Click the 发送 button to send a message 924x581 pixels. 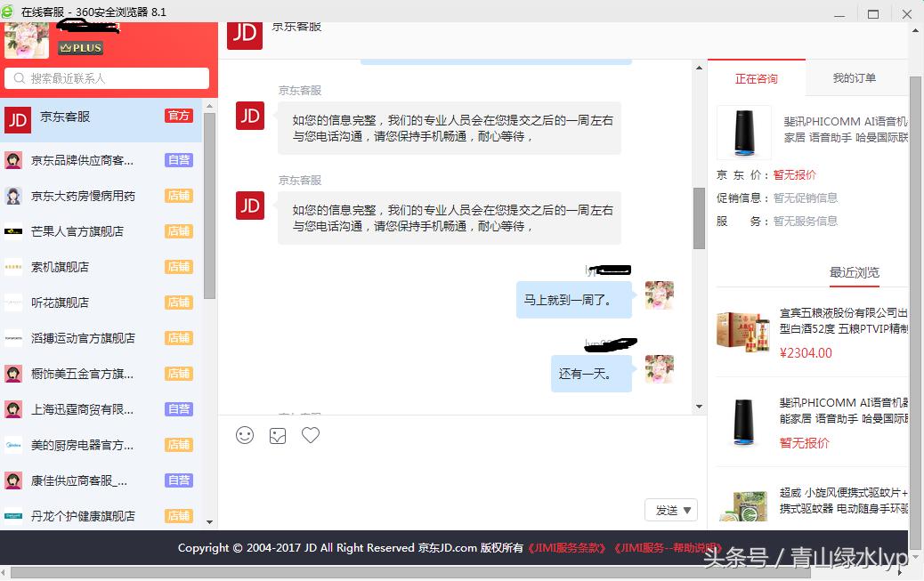tap(666, 510)
